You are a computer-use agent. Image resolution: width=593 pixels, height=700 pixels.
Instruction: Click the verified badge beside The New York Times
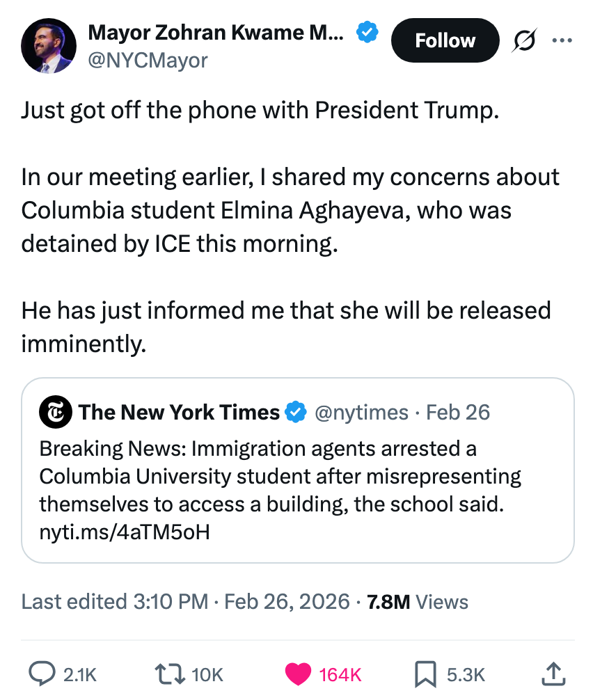[x=296, y=413]
